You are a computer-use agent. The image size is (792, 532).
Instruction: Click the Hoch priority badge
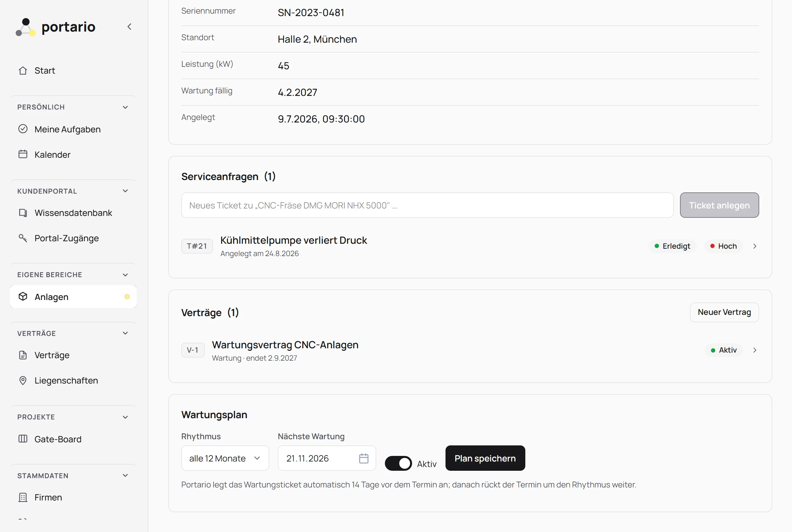(x=723, y=246)
